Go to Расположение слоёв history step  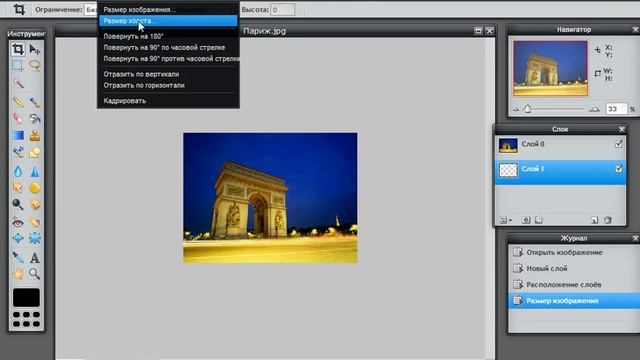coord(574,284)
